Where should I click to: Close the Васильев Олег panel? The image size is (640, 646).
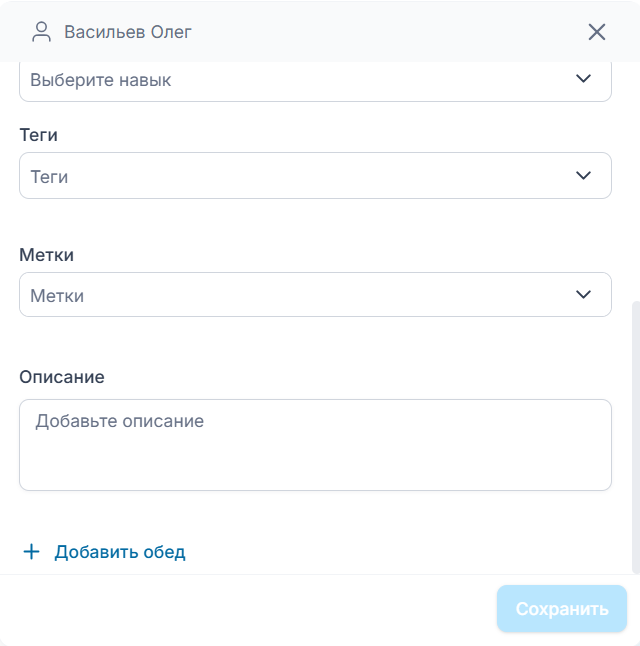pos(597,32)
